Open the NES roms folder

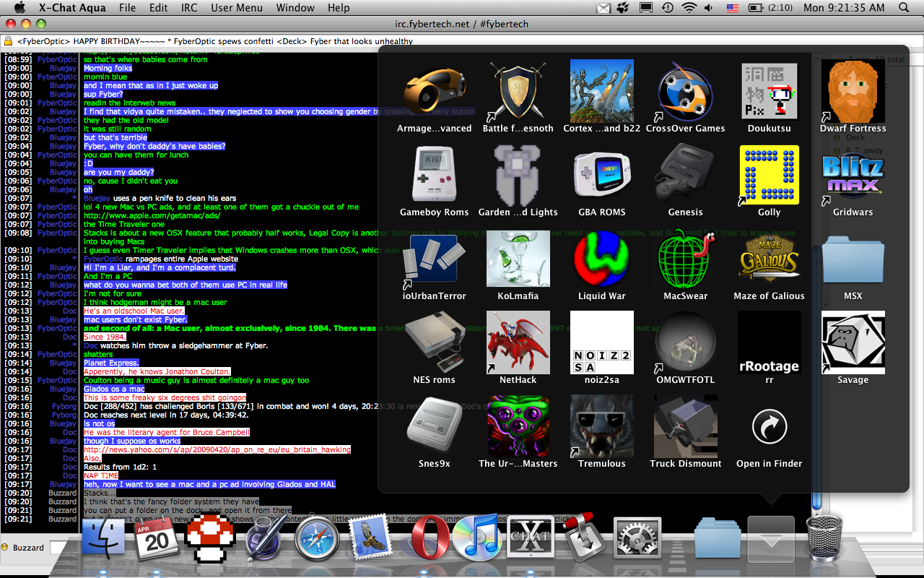point(435,342)
